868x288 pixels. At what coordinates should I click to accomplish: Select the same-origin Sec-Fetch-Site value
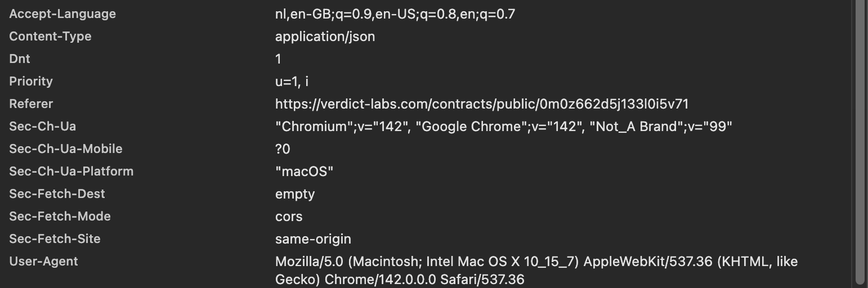coord(313,239)
